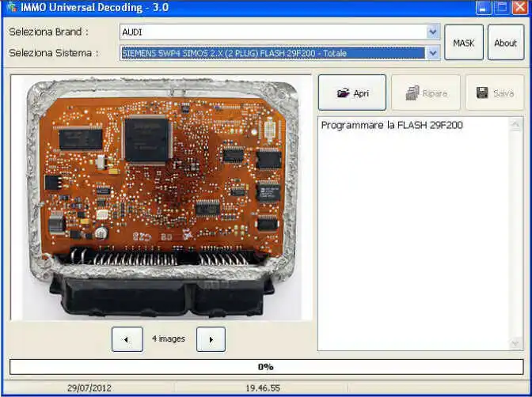Show previous ECU image with left arrow
532x397 pixels.
pos(127,339)
